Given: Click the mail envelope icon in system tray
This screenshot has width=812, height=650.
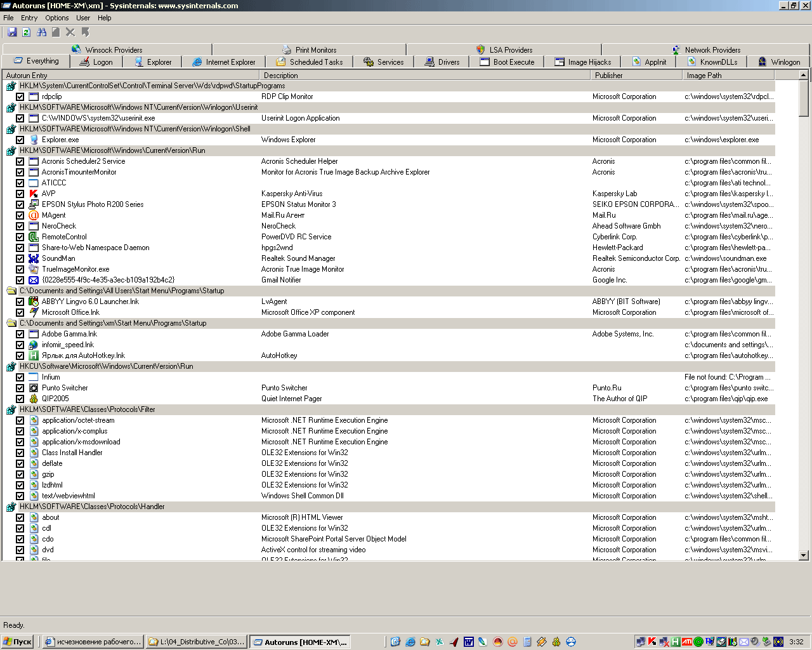Looking at the screenshot, I should [744, 642].
